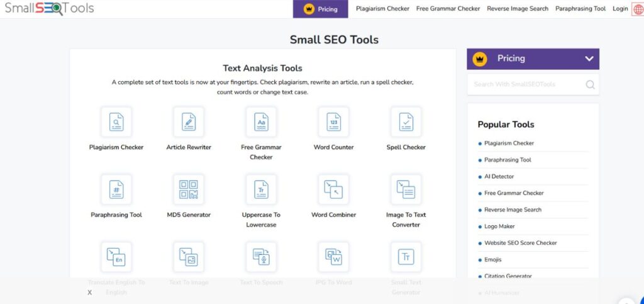Click the Spell Checker text label
This screenshot has width=644, height=304.
coord(406,147)
